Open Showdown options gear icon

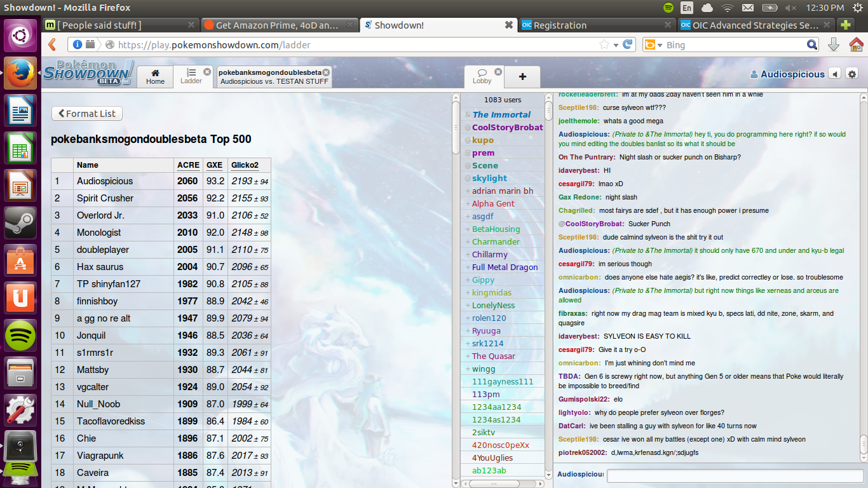(852, 74)
